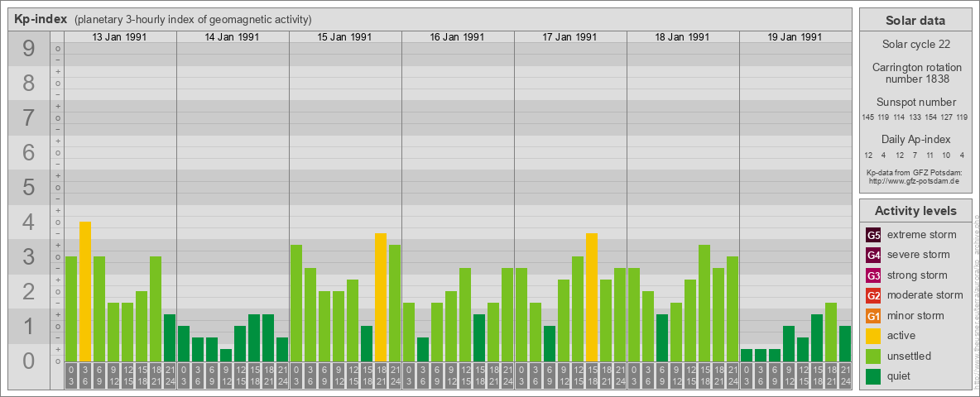Image resolution: width=980 pixels, height=397 pixels.
Task: Click the Kp scale number 9
Action: coord(29,49)
